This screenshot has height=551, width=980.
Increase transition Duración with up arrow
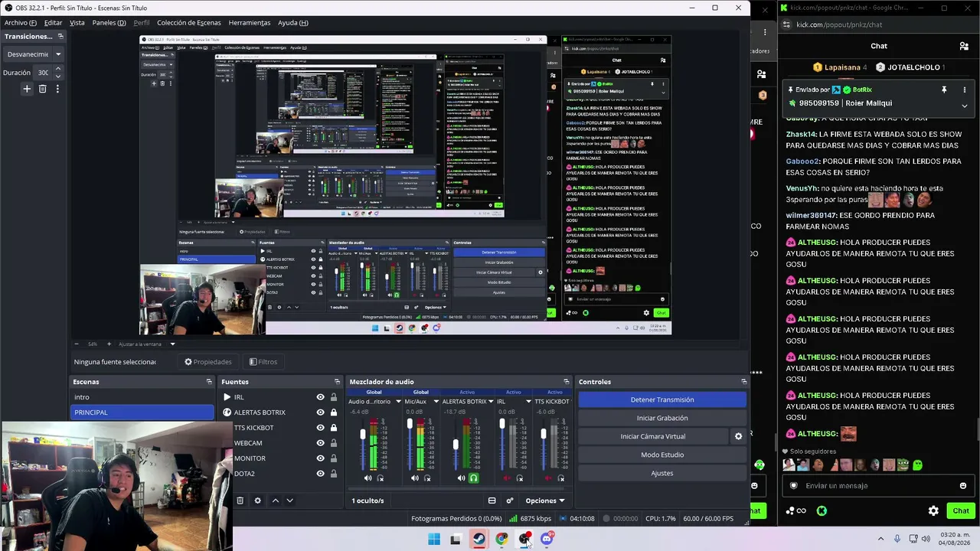57,69
